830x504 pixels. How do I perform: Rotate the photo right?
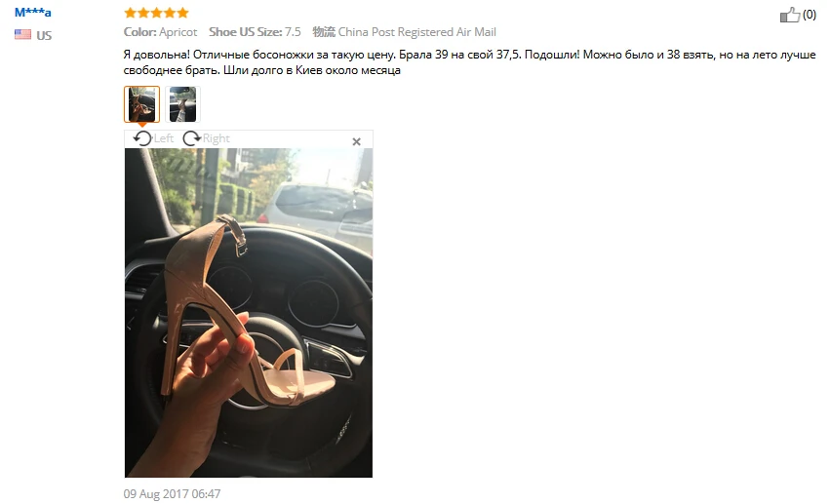coord(191,138)
